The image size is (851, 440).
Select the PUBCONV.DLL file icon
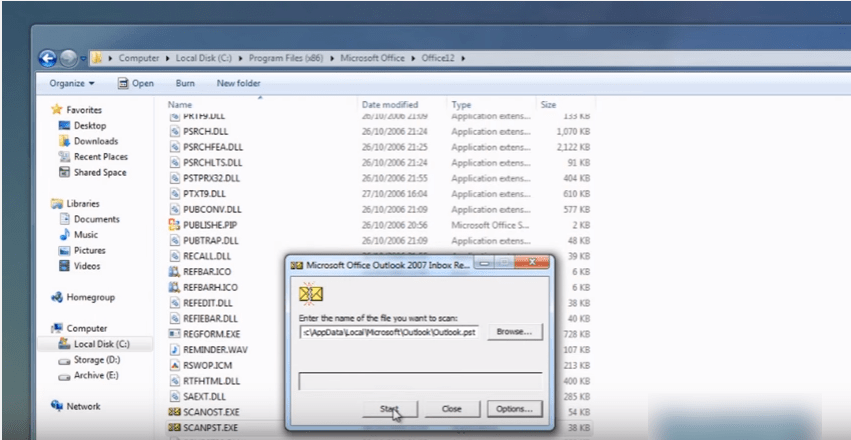click(174, 209)
